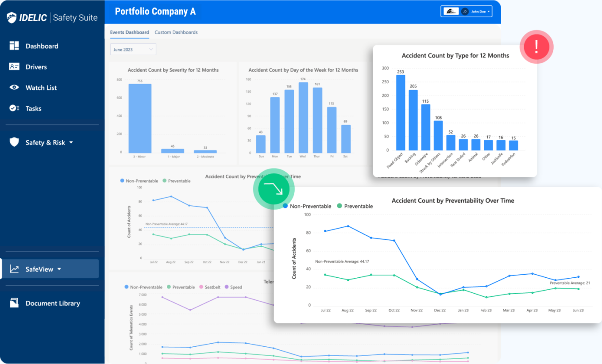
Task: Click the Document Library folder icon
Action: [x=14, y=303]
